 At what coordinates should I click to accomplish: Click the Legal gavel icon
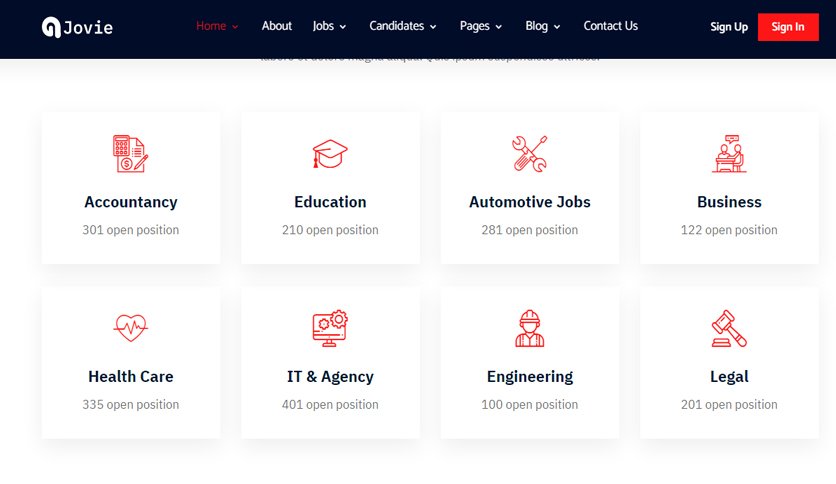(x=729, y=328)
